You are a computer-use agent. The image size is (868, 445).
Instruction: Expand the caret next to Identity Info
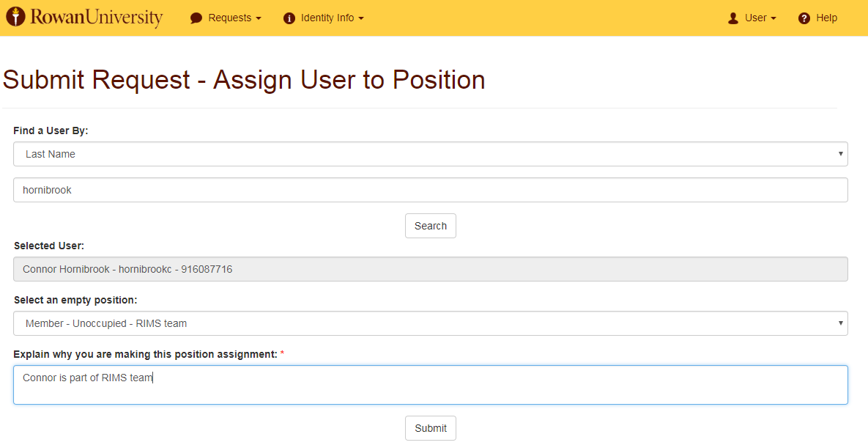[361, 18]
